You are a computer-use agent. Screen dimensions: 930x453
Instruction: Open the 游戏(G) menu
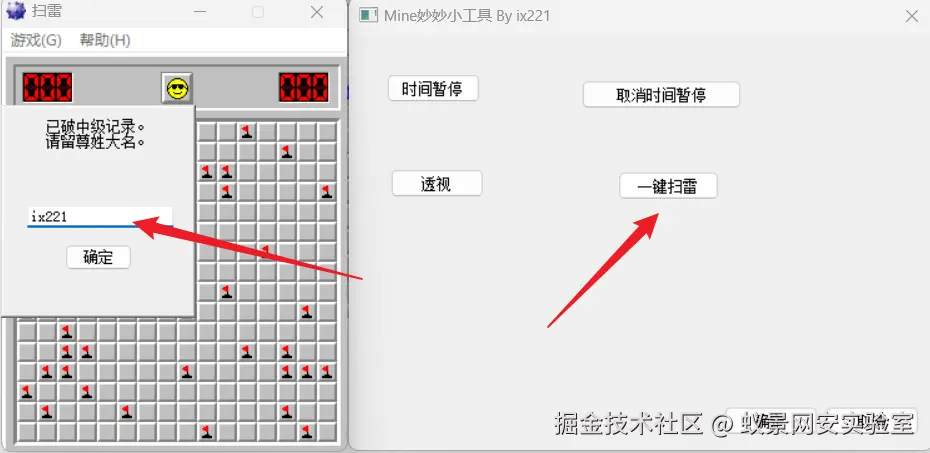click(36, 40)
